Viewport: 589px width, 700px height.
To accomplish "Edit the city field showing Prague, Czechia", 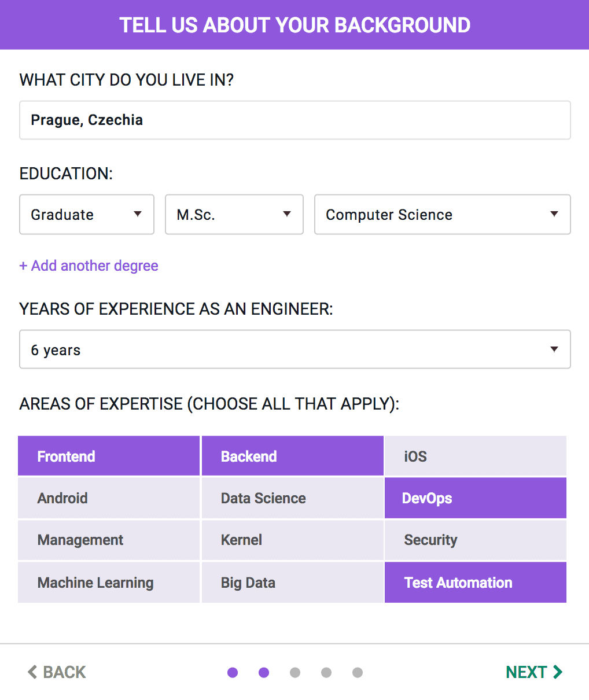I will click(x=295, y=120).
